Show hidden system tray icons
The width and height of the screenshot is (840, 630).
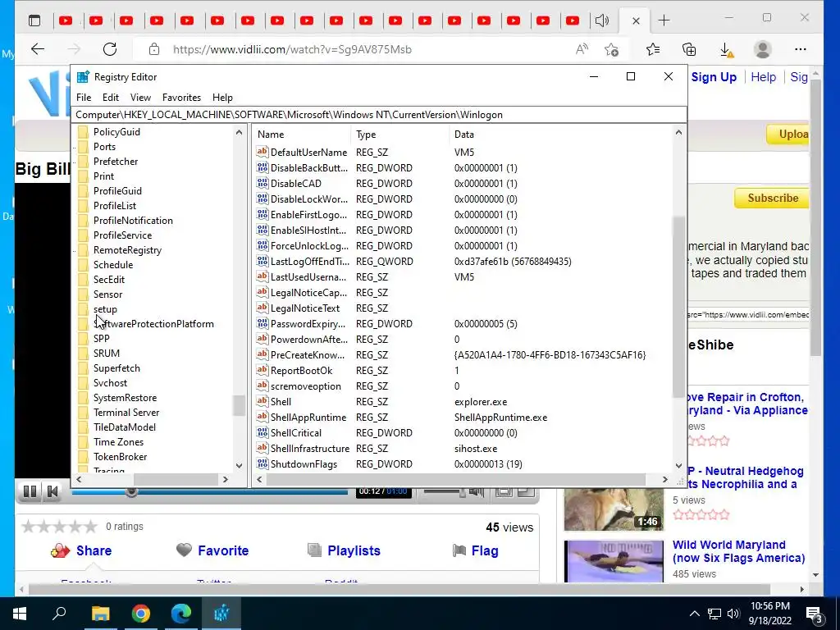tap(694, 614)
